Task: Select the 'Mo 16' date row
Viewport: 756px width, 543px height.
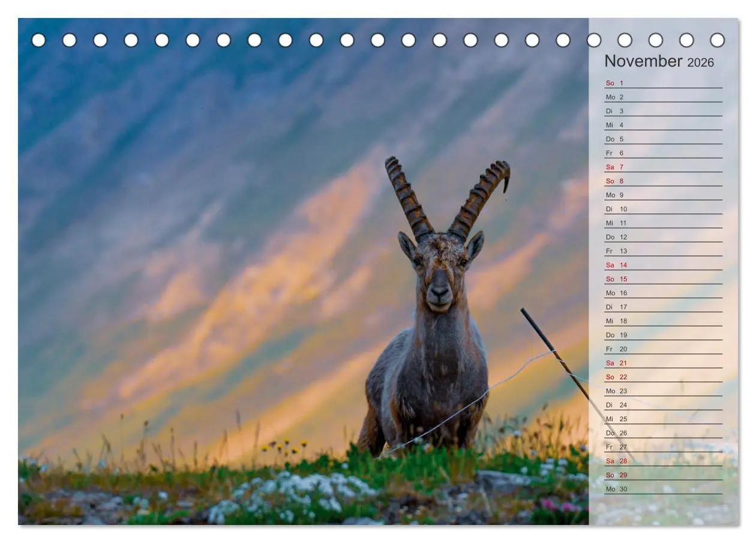Action: point(663,293)
